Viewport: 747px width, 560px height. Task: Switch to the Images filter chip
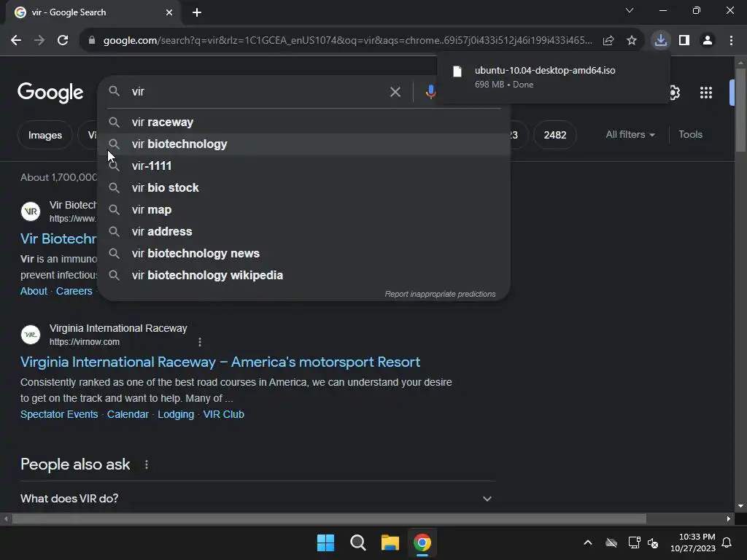click(44, 135)
